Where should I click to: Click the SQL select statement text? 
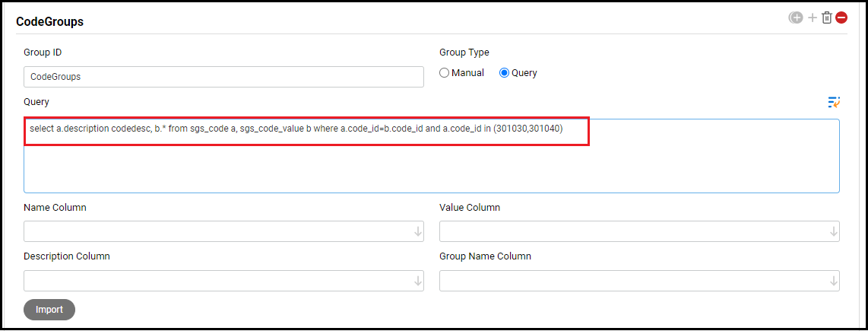[296, 129]
